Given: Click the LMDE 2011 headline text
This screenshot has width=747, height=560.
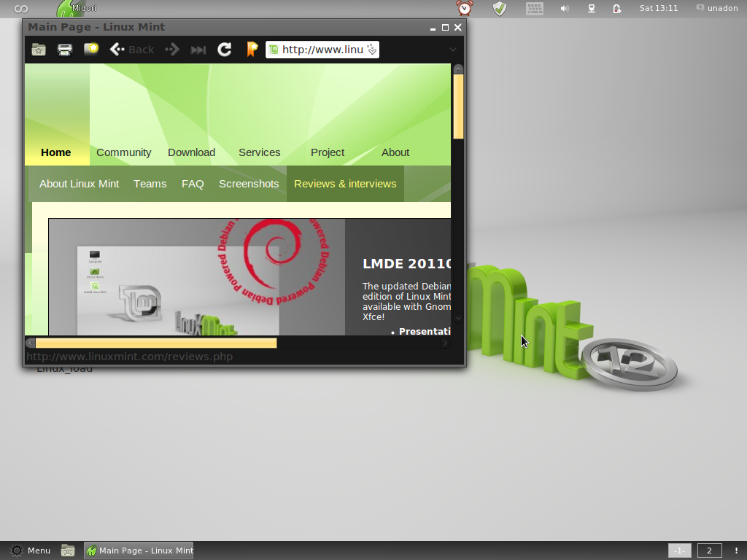Looking at the screenshot, I should [406, 264].
